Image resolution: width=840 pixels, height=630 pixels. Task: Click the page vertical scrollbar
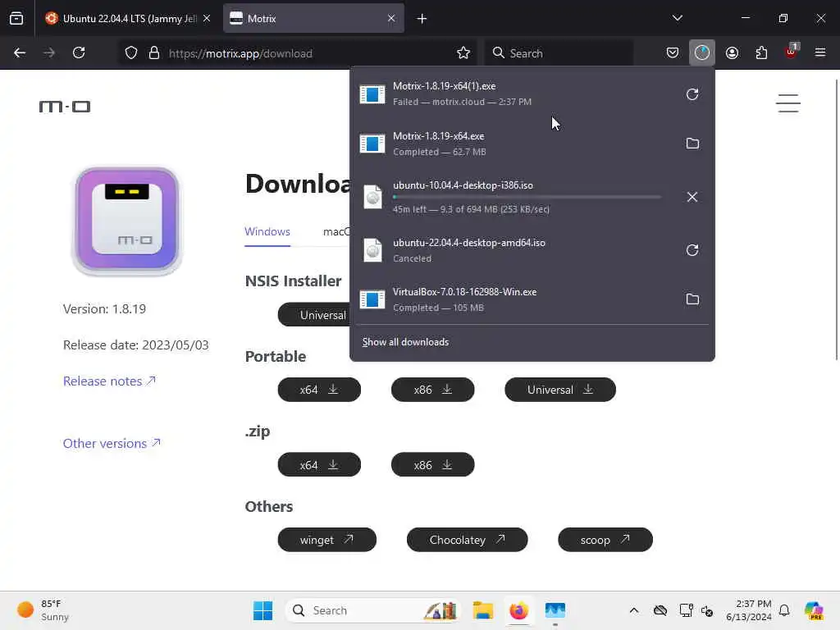[x=836, y=220]
